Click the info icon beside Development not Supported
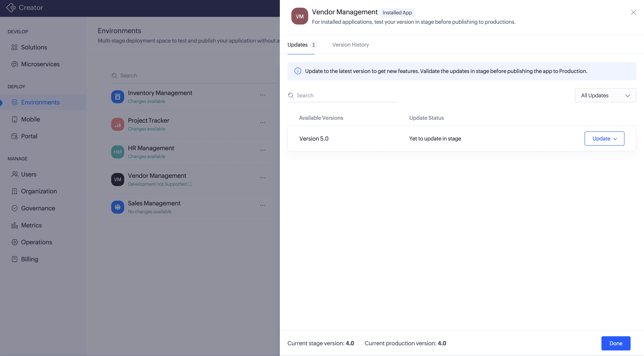 (190, 184)
